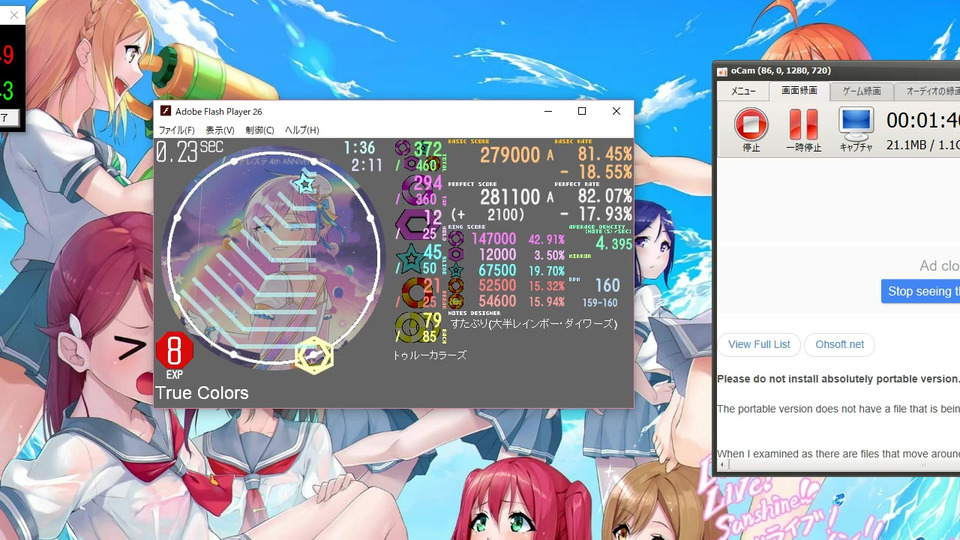Click the 67500 slide score value
This screenshot has height=540, width=960.
click(x=497, y=271)
